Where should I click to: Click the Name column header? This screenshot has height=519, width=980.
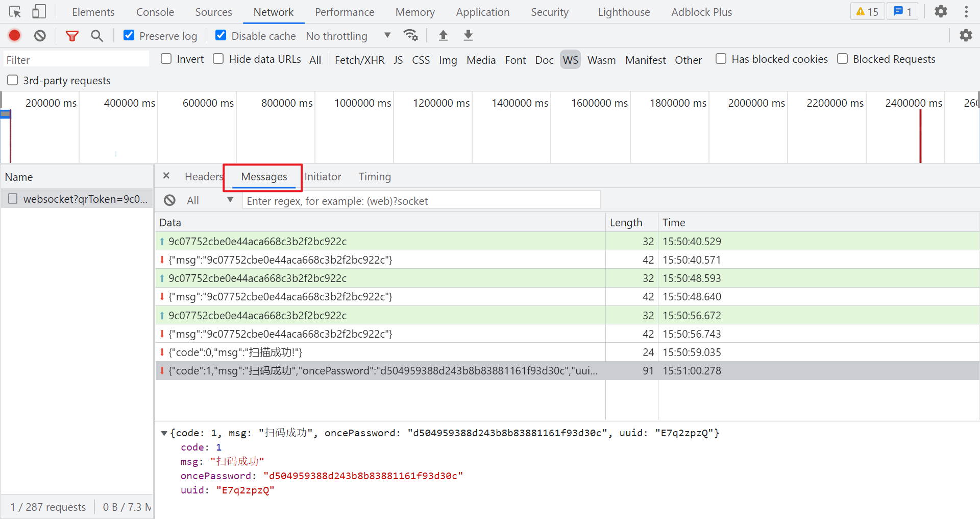[x=77, y=177]
